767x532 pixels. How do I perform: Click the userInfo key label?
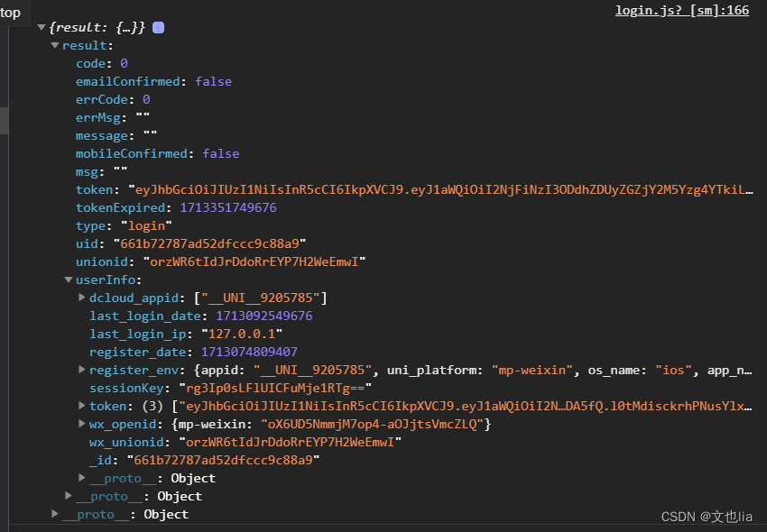pos(106,280)
